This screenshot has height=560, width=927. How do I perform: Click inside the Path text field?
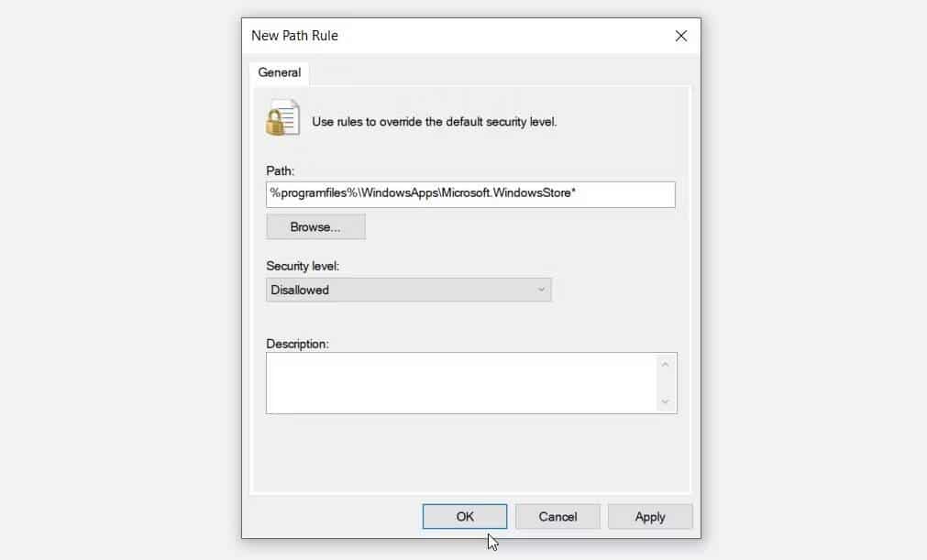click(471, 193)
